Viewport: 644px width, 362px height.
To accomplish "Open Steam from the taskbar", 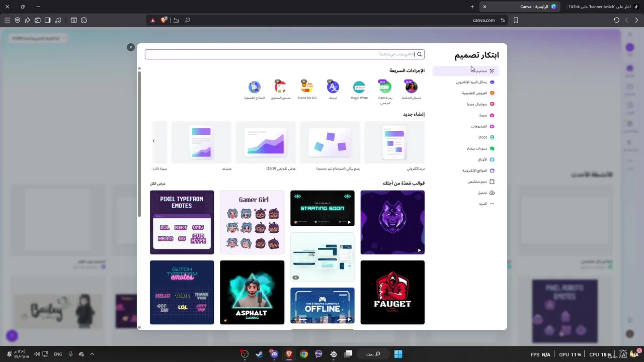I will click(259, 354).
